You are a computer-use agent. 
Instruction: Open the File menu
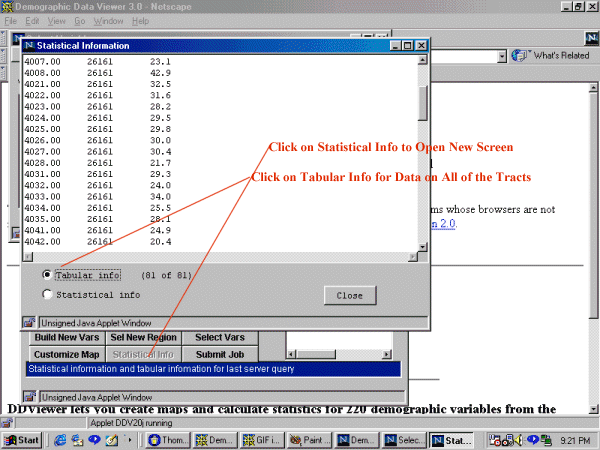point(11,20)
